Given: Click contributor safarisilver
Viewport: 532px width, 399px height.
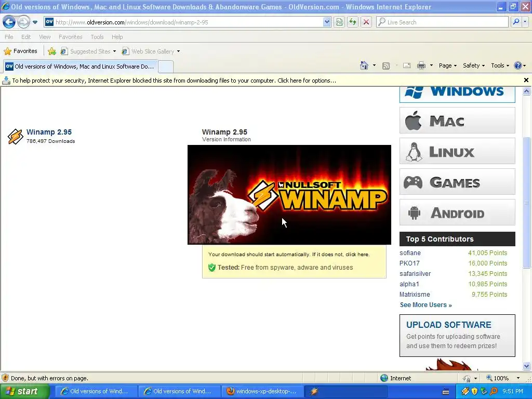Looking at the screenshot, I should click(415, 274).
